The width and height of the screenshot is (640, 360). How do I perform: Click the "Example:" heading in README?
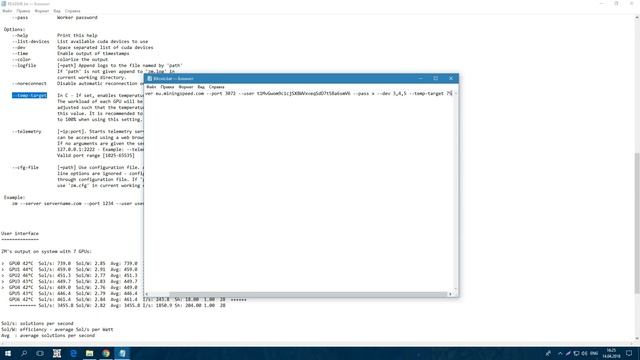[15, 197]
